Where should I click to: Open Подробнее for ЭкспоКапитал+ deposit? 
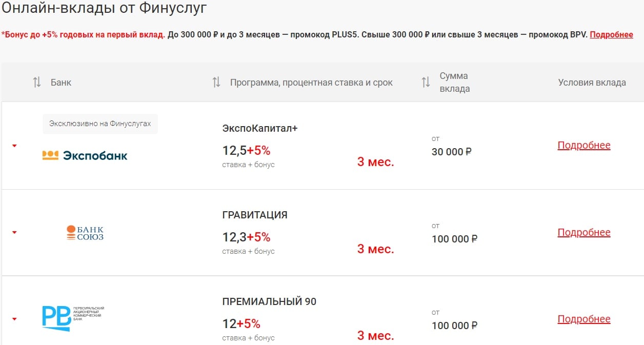point(583,146)
